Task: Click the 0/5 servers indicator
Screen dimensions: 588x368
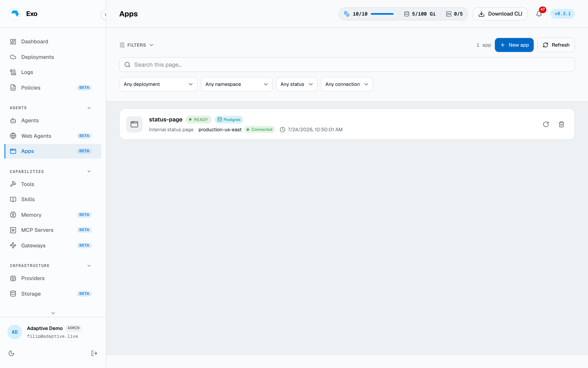Action: coord(454,14)
